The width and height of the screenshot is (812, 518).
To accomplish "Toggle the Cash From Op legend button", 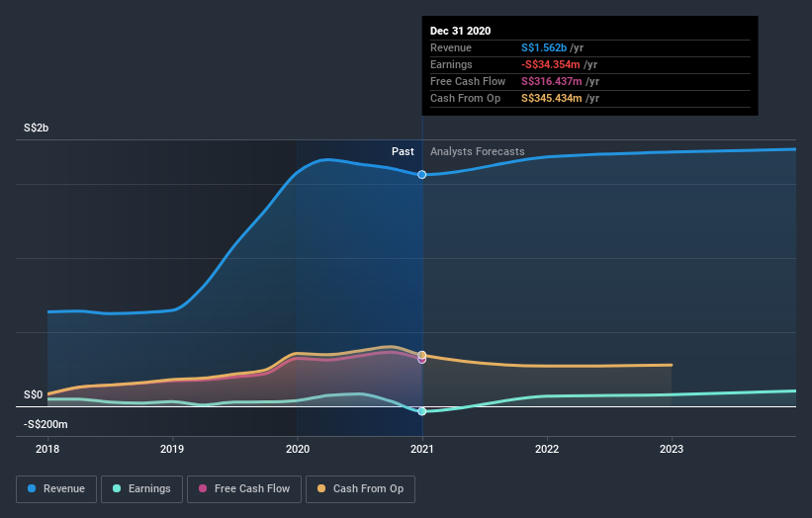I will [360, 489].
